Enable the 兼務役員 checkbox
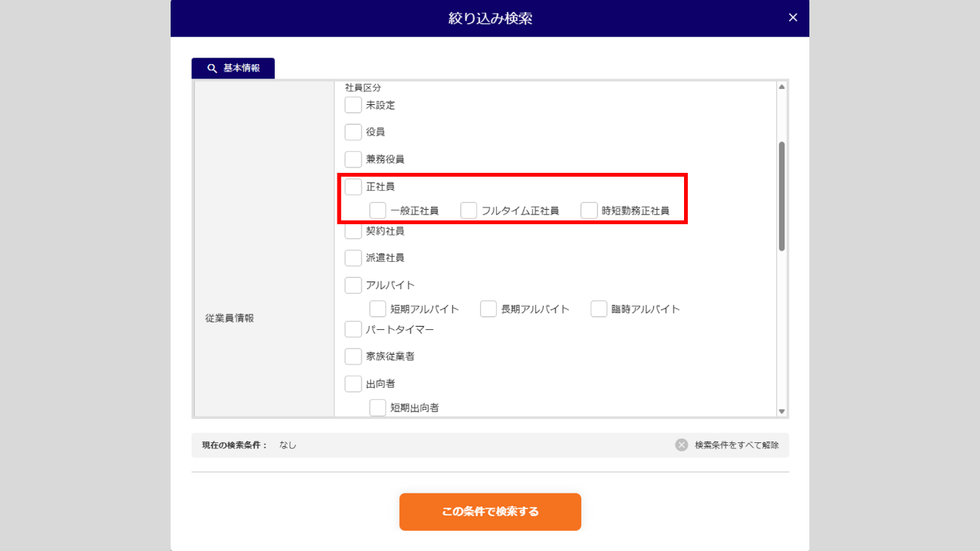980x551 pixels. point(353,159)
